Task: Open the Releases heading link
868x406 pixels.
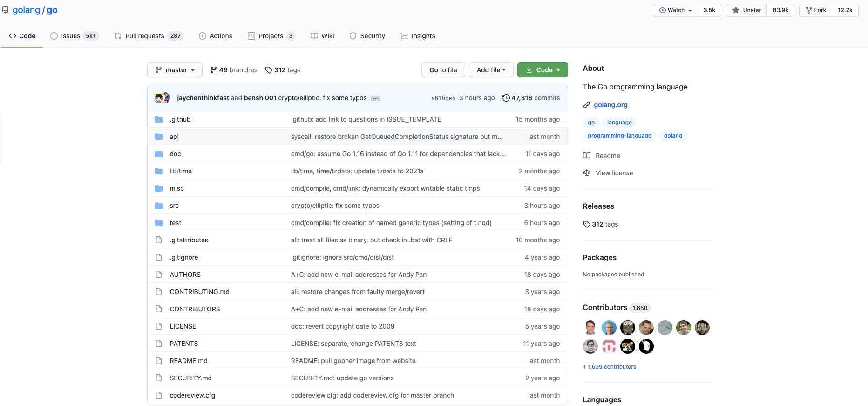Action: [x=598, y=206]
